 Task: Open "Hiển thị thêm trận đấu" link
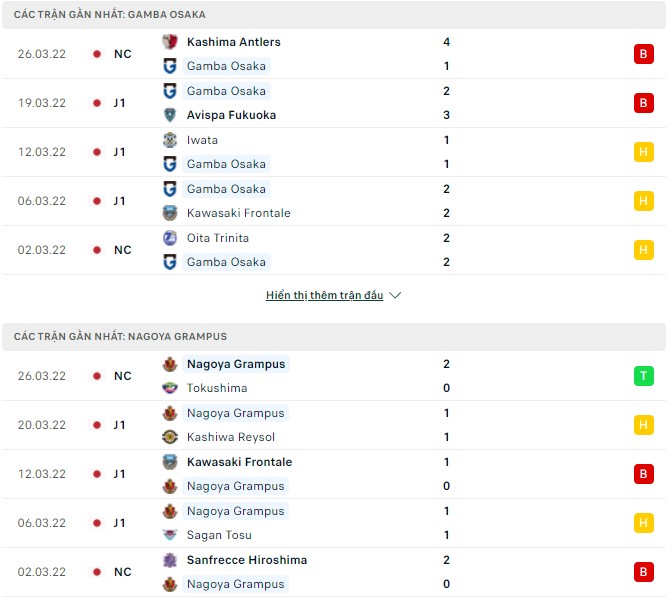(x=324, y=296)
